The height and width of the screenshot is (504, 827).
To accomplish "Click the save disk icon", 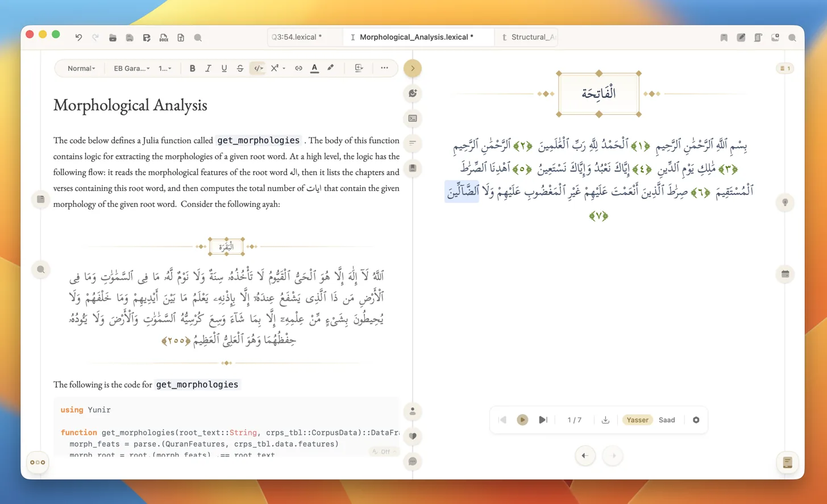I will point(130,38).
